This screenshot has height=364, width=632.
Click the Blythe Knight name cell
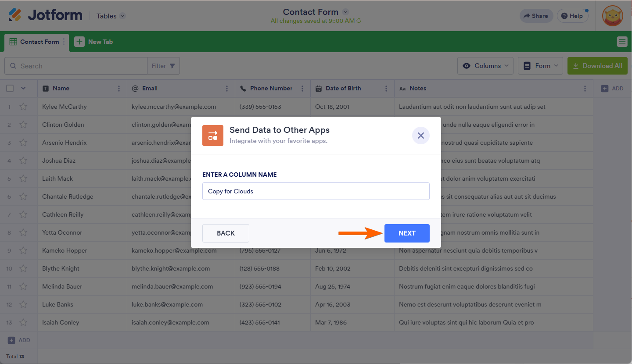(83, 268)
